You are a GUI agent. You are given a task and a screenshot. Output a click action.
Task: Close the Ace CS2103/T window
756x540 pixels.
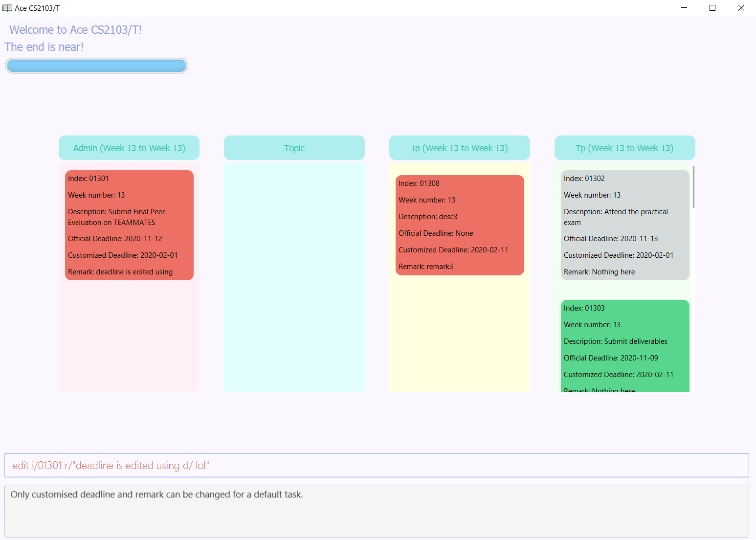741,8
